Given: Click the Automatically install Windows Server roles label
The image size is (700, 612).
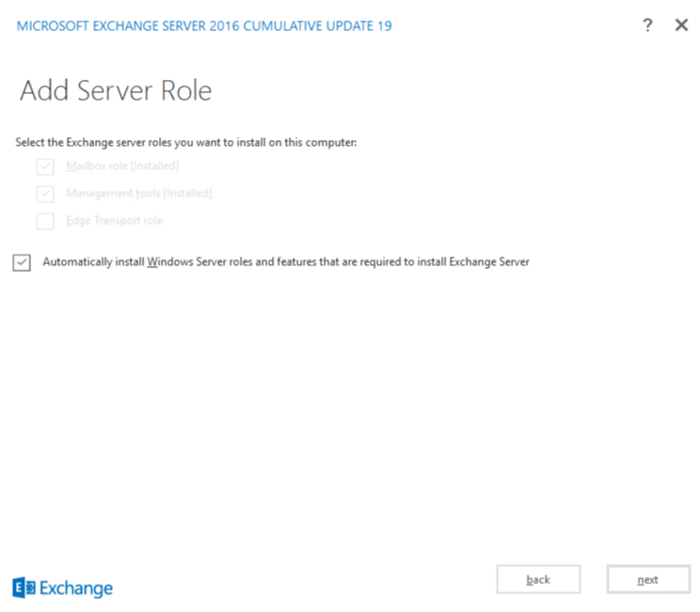Looking at the screenshot, I should (286, 262).
